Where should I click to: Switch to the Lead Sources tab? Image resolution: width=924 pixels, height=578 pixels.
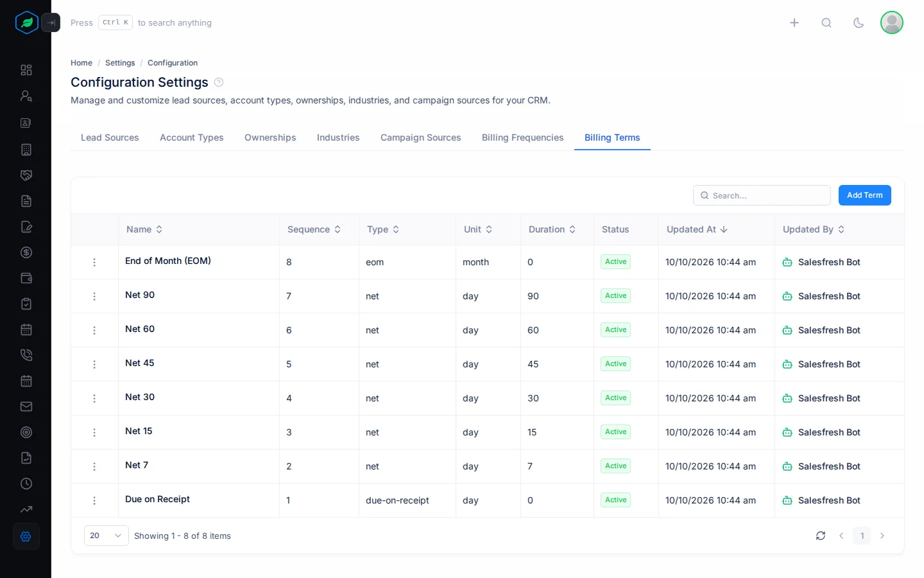(x=110, y=137)
